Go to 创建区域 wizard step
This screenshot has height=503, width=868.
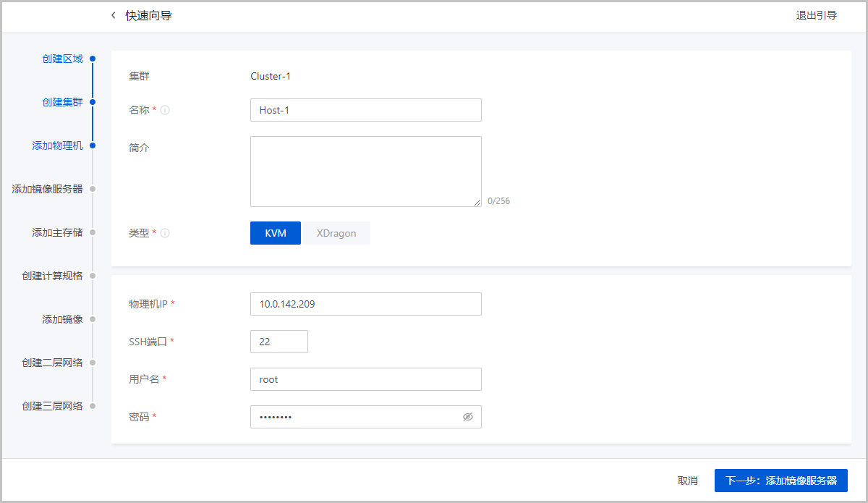(62, 59)
